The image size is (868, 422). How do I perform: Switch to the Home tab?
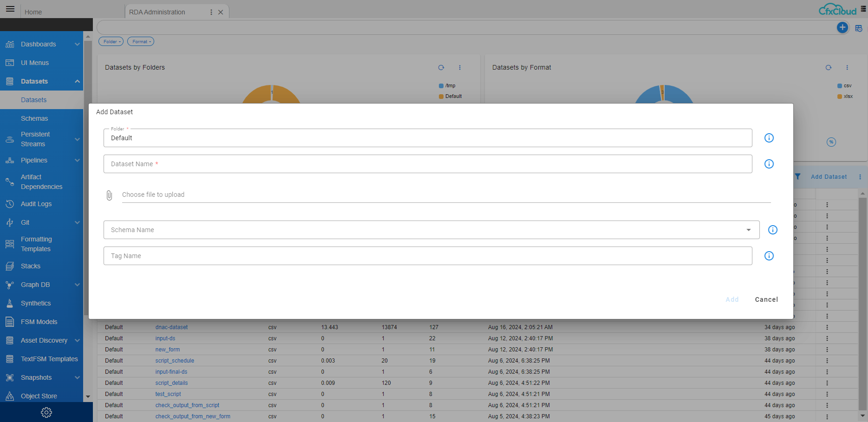33,12
